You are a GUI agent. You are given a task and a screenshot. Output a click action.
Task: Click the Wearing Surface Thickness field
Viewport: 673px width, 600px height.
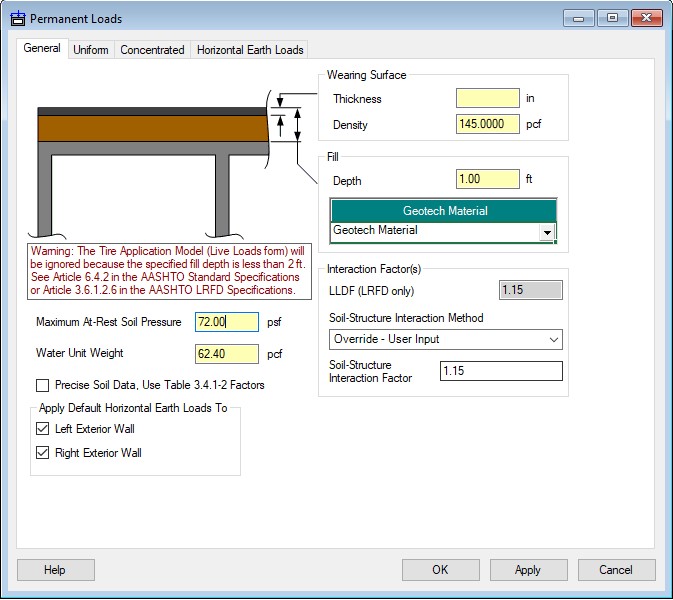pyautogui.click(x=488, y=98)
